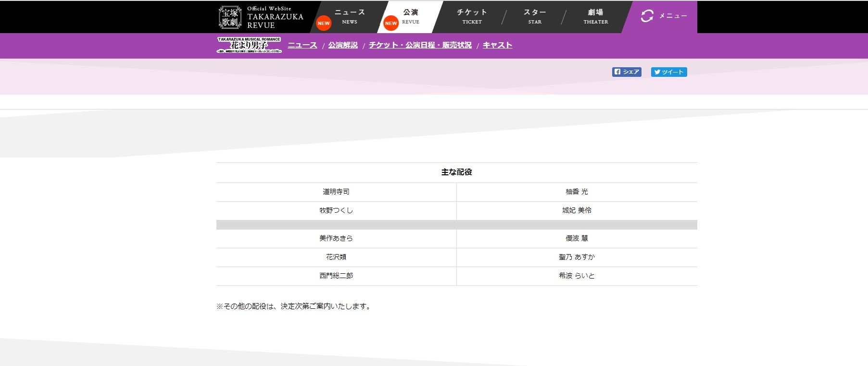Click the orange NEW badge beside 公演

point(391,23)
